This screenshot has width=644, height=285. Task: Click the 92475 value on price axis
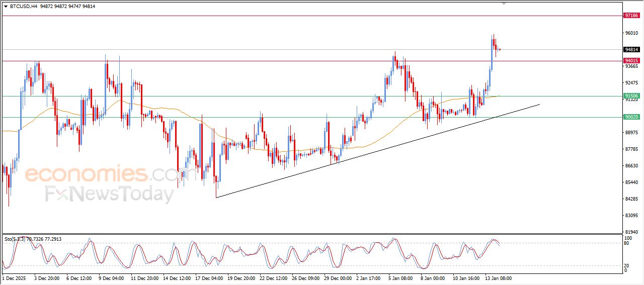(x=631, y=83)
